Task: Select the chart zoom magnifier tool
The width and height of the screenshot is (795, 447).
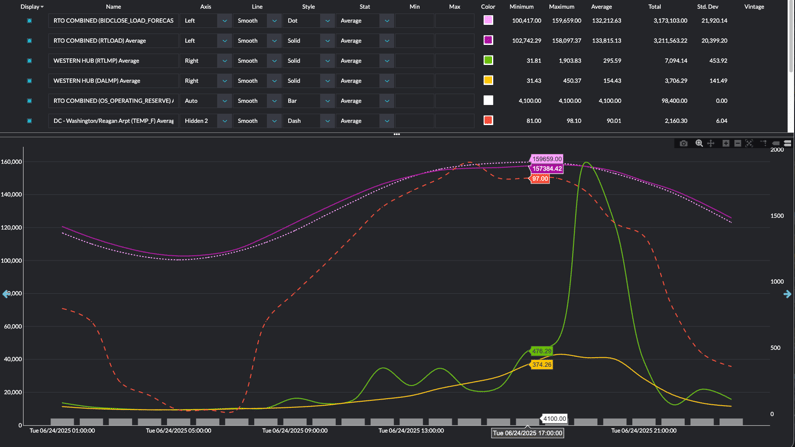Action: tap(699, 143)
